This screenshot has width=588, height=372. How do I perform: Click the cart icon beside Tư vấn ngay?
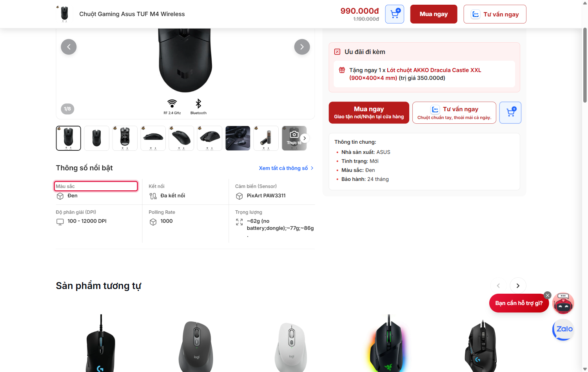point(510,113)
